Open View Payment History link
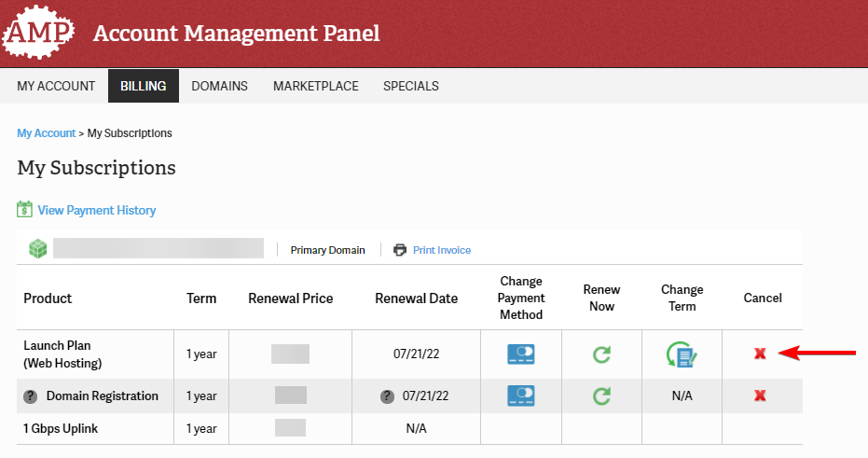Viewport: 868px width, 458px height. [96, 211]
